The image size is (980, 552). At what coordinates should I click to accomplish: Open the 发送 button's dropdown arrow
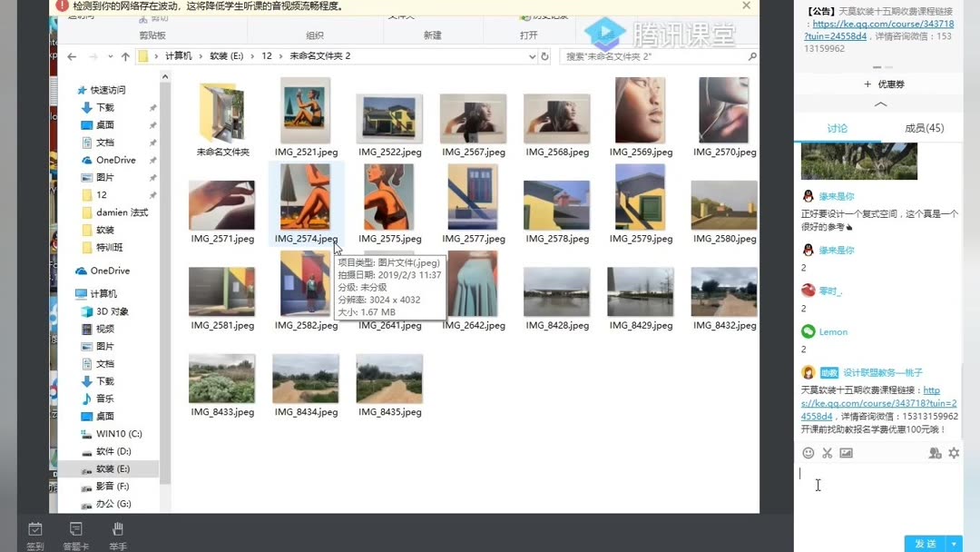[954, 543]
